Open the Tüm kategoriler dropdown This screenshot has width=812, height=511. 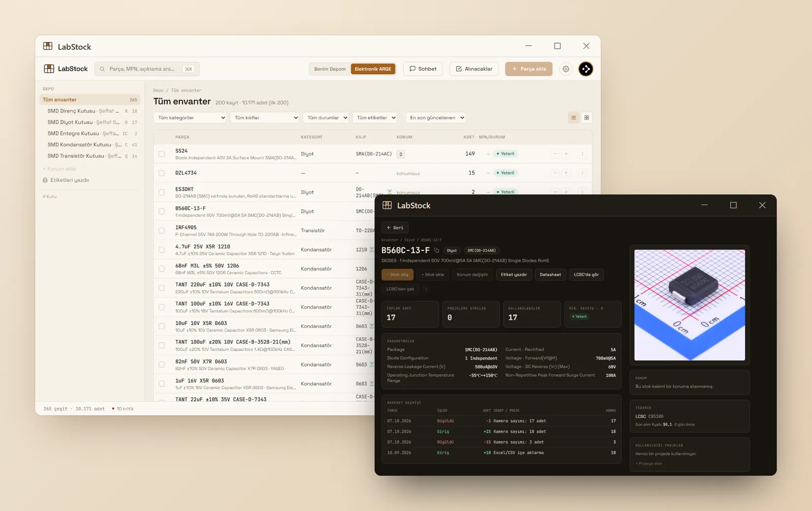pyautogui.click(x=190, y=118)
